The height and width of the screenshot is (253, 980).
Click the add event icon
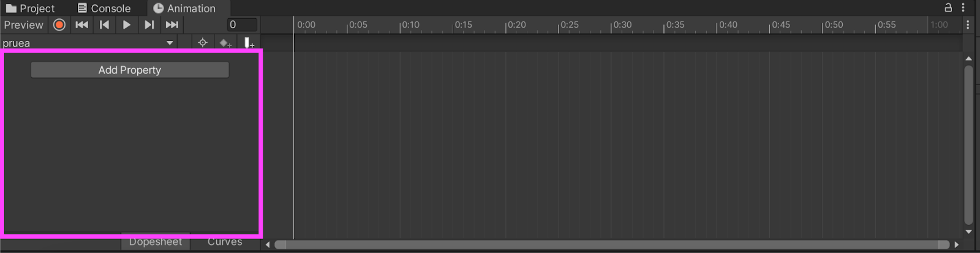coord(249,43)
